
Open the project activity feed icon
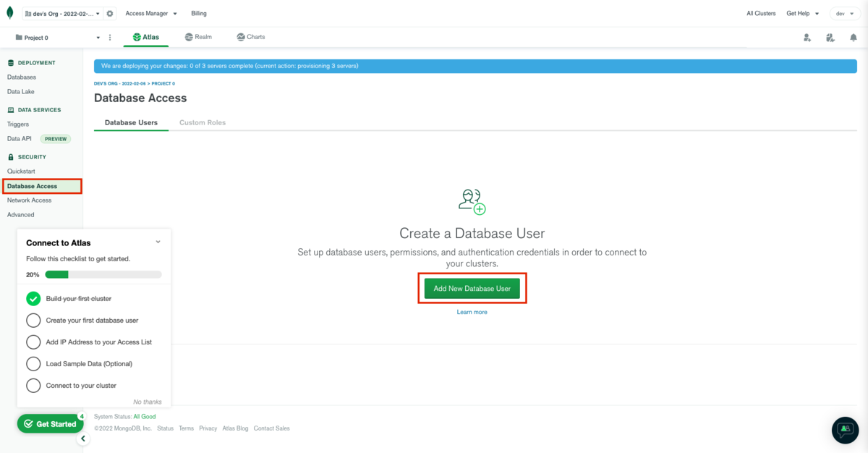coord(830,38)
